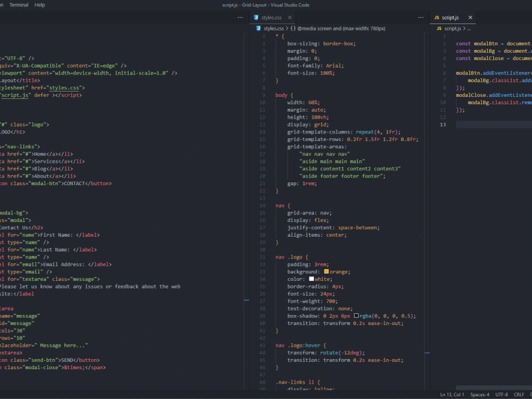Click the 'send-btn' button line in the HTML
Viewport: 532px width, 399px height.
(x=50, y=360)
